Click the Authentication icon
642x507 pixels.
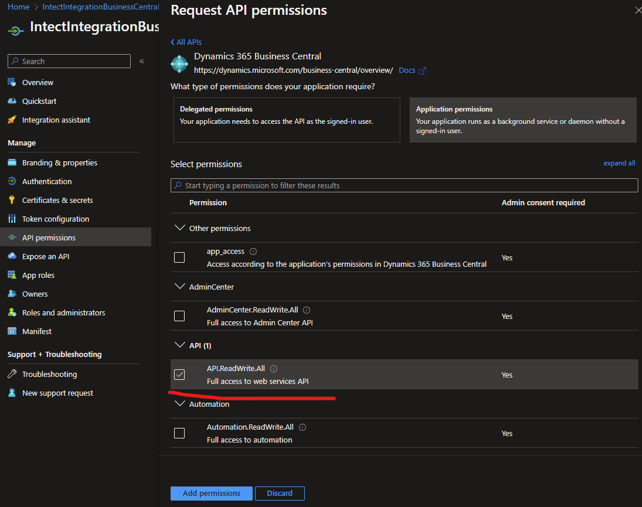click(x=12, y=181)
